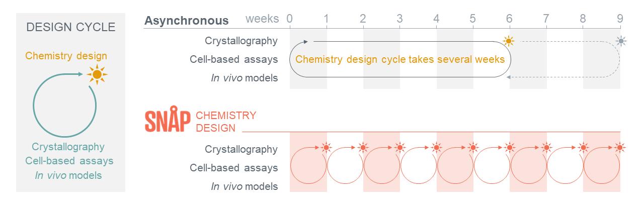Click the orange sun at week 6
The image size is (644, 210).
pyautogui.click(x=509, y=41)
